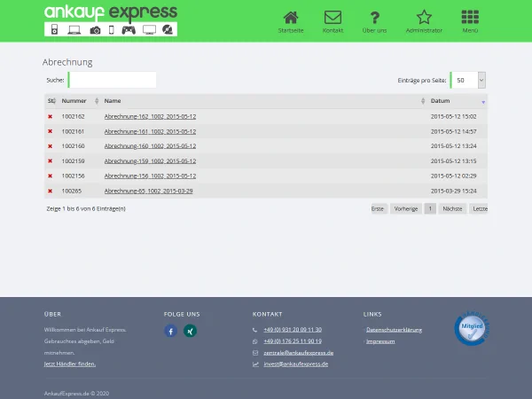
Task: Click red X beside entry 100265
Action: 50,191
